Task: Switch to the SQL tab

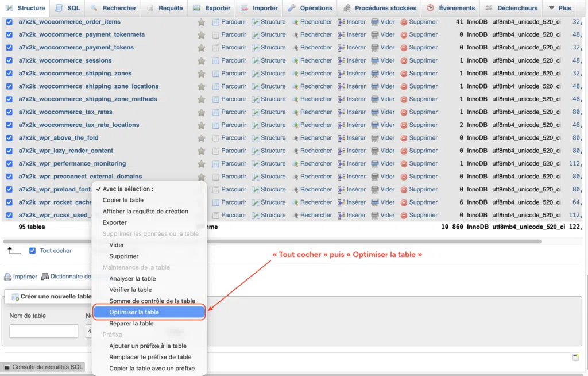Action: coord(68,8)
